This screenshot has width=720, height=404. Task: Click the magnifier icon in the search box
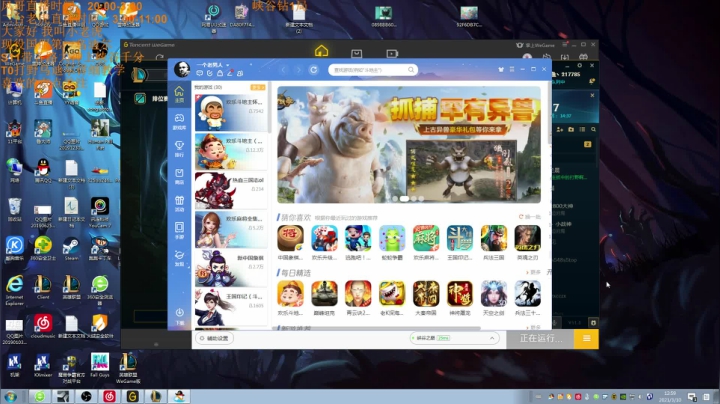(411, 70)
